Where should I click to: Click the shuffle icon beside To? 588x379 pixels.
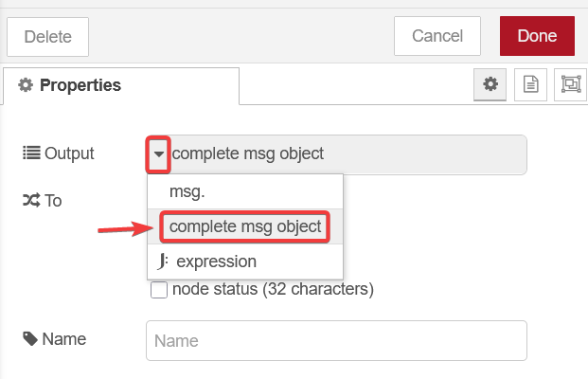tap(31, 200)
